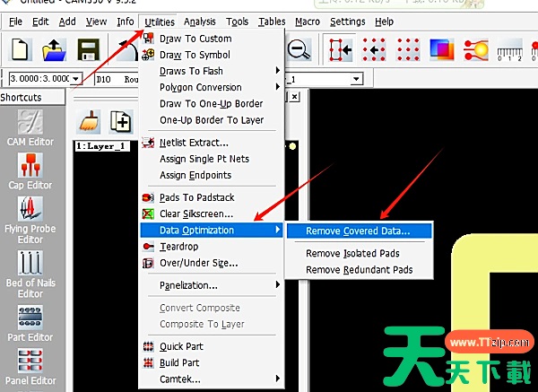This screenshot has height=392, width=538.
Task: Choose Draw To Custom menu entry
Action: click(212, 39)
